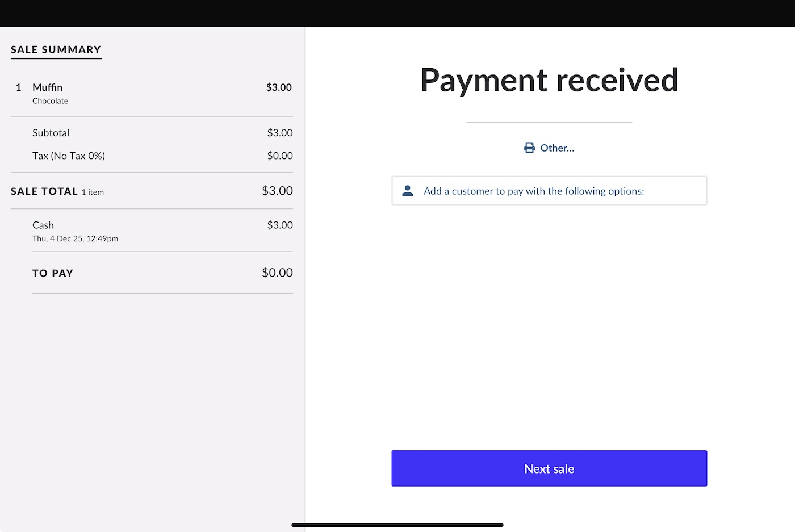Click the Subtotal label
This screenshot has width=795, height=532.
pyautogui.click(x=51, y=133)
